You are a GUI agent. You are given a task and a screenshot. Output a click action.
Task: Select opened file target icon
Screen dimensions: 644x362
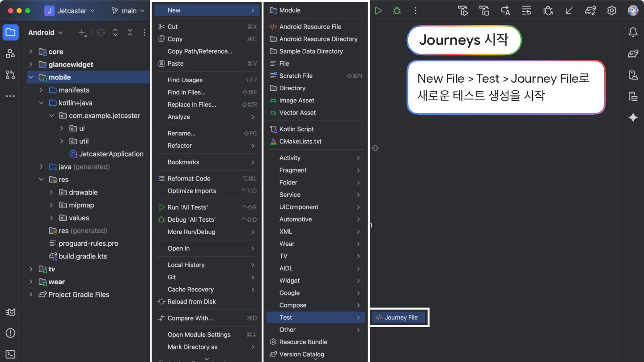(101, 33)
